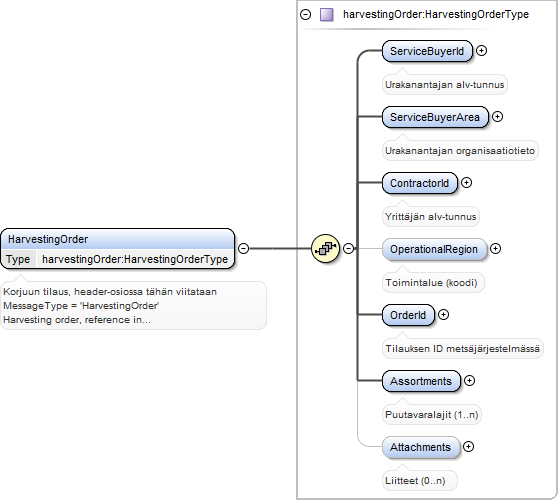
Task: Collapse the sequence compositor node
Action: coord(348,249)
